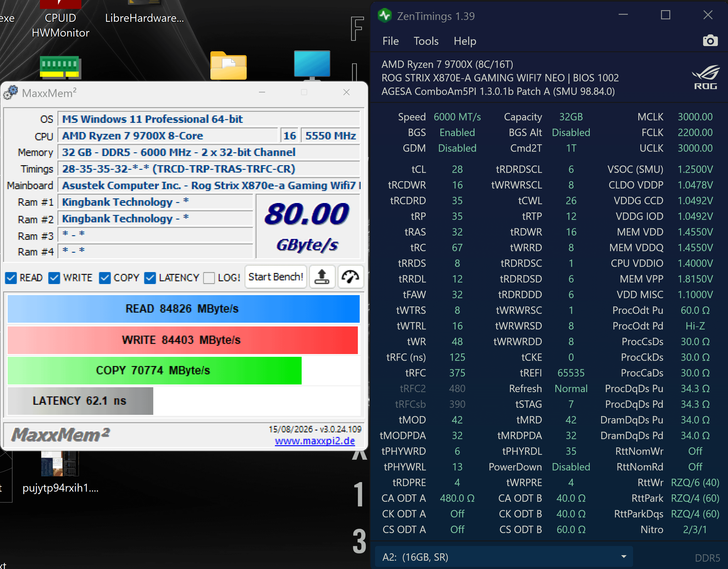Screen dimensions: 728x569
Task: Expand the A2: (16GB, SR) module dropdown
Action: coord(504,557)
